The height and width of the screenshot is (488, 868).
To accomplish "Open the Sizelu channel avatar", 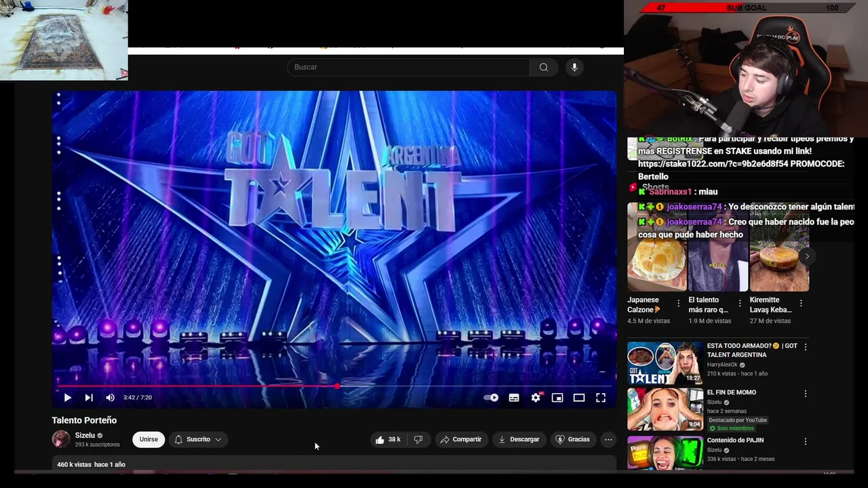I will tap(61, 439).
